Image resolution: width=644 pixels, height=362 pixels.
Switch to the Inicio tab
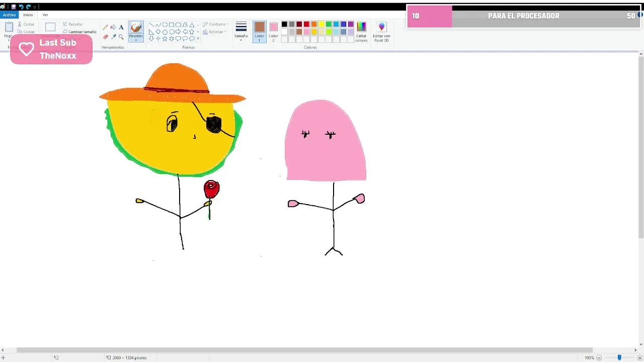click(x=28, y=15)
